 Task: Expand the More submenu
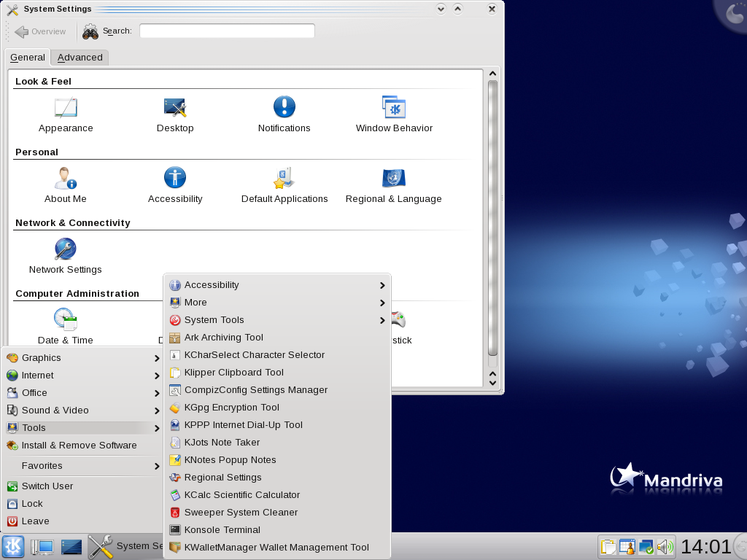(x=277, y=303)
